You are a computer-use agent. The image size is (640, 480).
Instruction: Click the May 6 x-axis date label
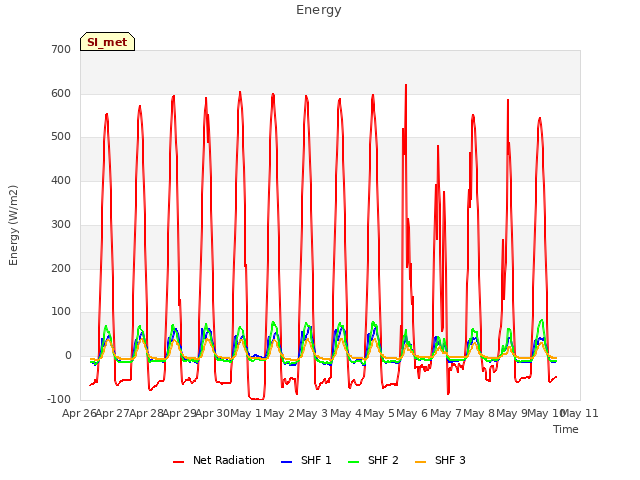412,413
